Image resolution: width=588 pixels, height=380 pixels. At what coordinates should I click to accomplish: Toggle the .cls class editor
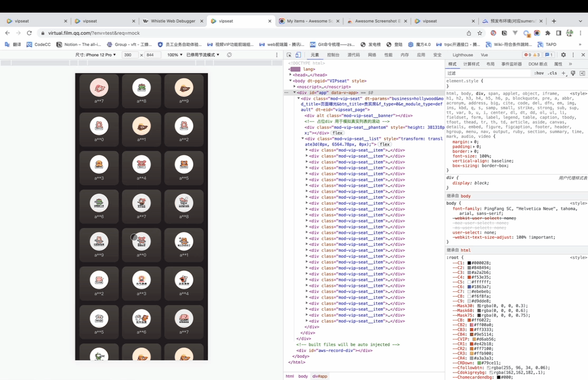click(x=552, y=73)
